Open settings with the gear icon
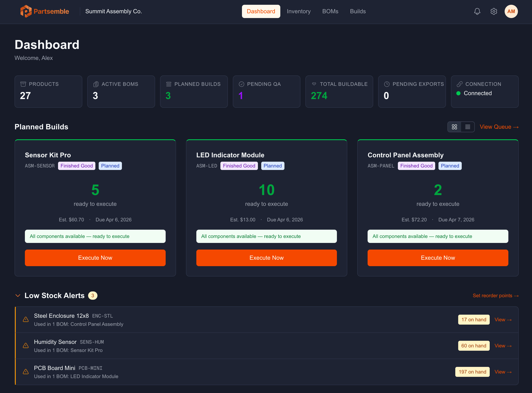The width and height of the screenshot is (532, 393). [494, 11]
